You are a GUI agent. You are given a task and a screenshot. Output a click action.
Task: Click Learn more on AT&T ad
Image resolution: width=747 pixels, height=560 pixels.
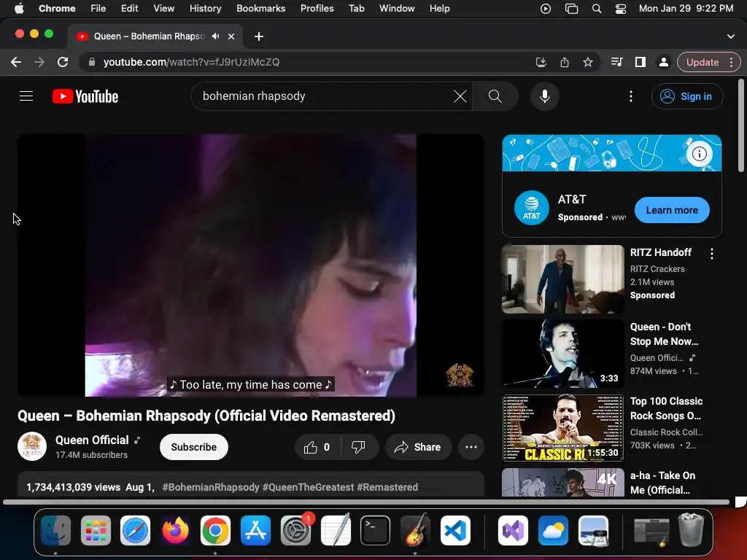coord(672,210)
